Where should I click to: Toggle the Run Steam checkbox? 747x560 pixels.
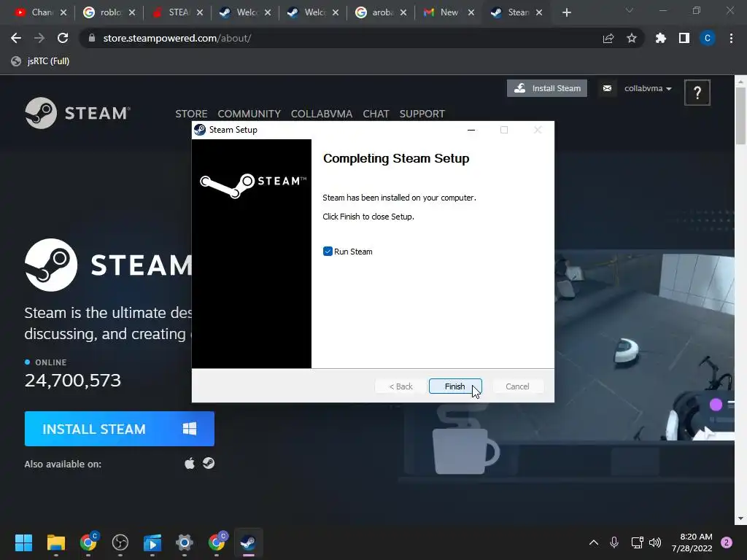328,252
